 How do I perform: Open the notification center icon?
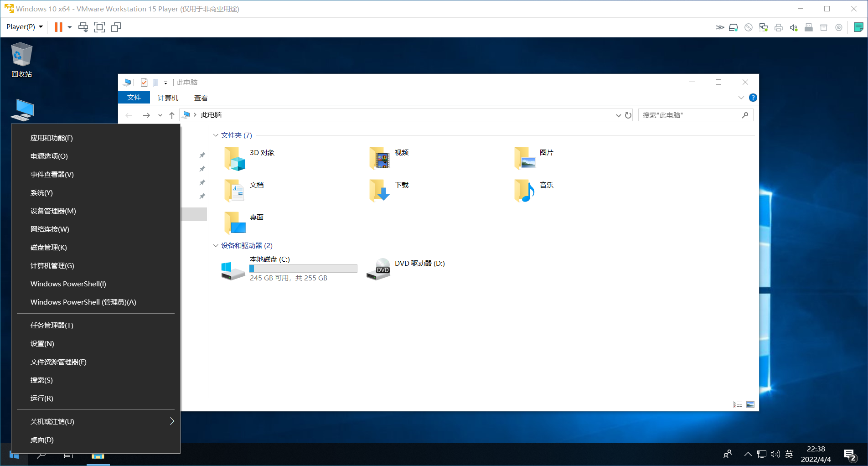[x=850, y=455]
